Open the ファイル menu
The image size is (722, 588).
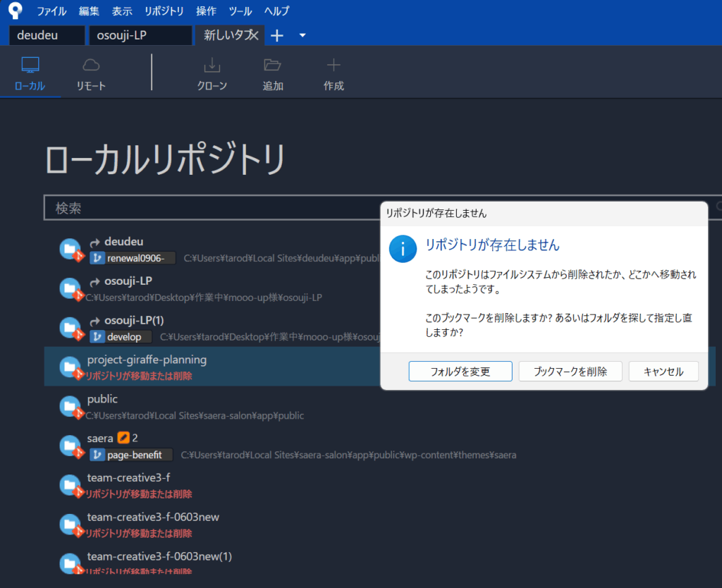(51, 11)
